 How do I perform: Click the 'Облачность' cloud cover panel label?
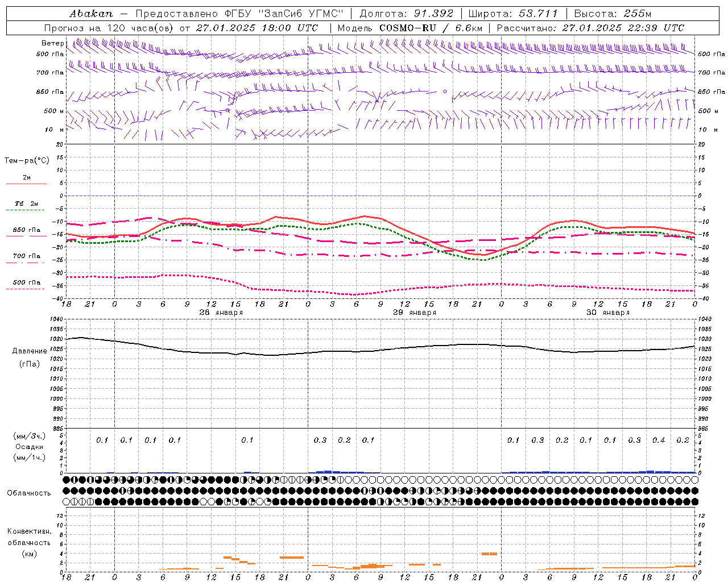coord(29,493)
